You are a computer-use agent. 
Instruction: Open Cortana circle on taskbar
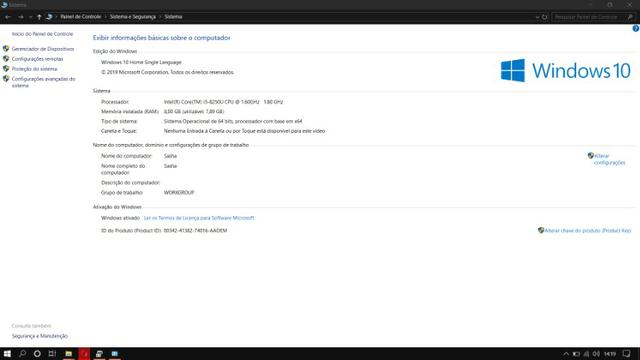click(37, 354)
